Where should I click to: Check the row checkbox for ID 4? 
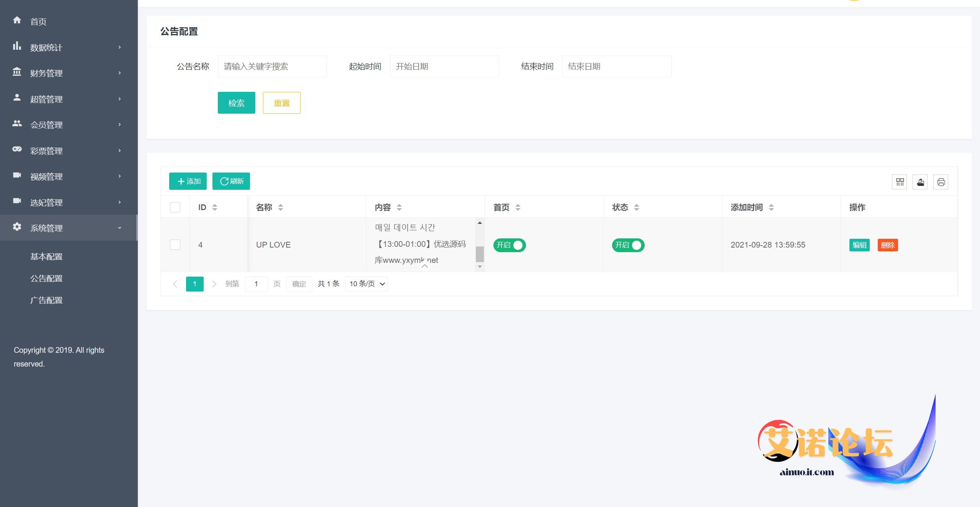coord(175,245)
